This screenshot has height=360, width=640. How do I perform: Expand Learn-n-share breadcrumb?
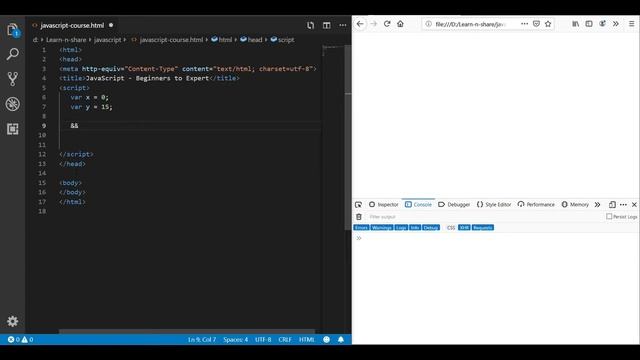coord(66,40)
